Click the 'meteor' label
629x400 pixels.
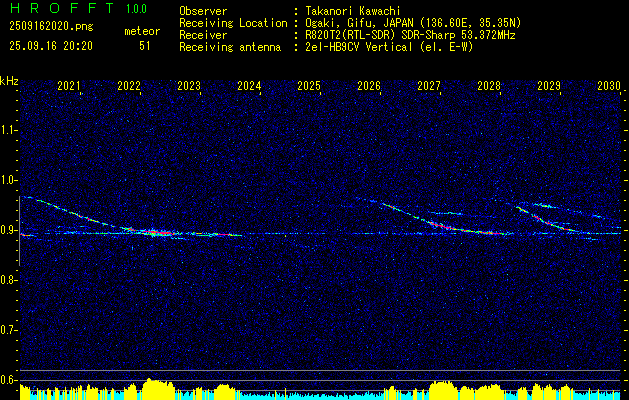(x=142, y=31)
